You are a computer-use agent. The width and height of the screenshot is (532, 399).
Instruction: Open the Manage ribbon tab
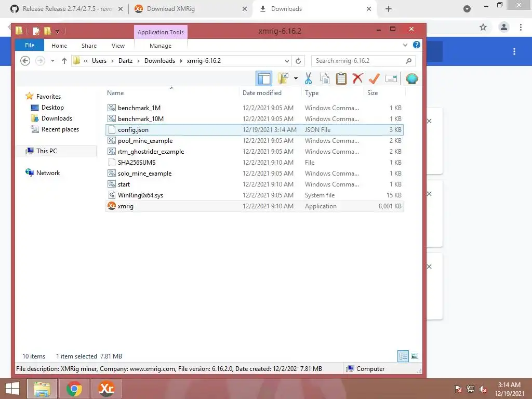click(161, 46)
